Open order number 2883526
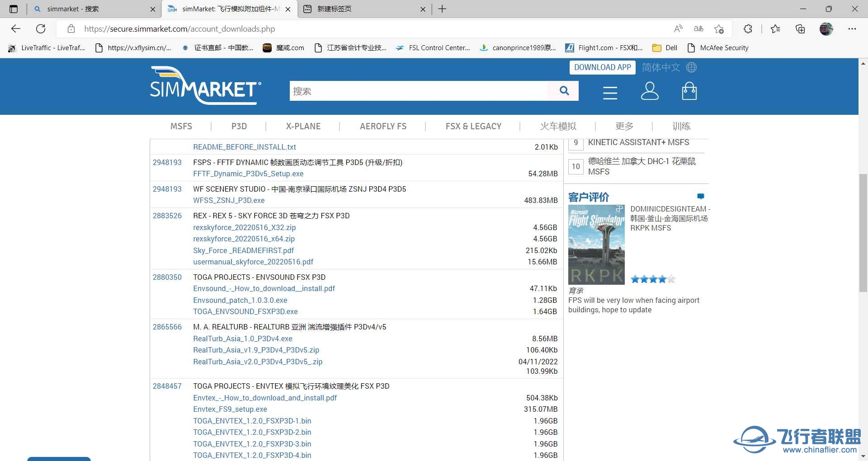 point(167,216)
